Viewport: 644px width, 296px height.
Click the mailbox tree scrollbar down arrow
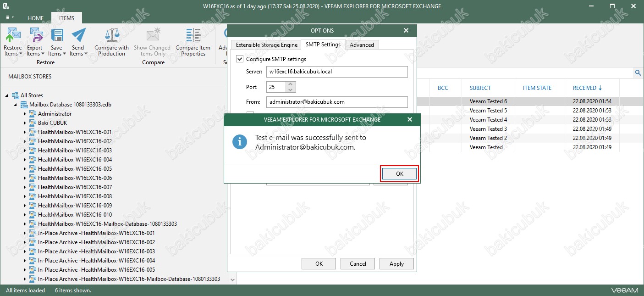point(232,279)
